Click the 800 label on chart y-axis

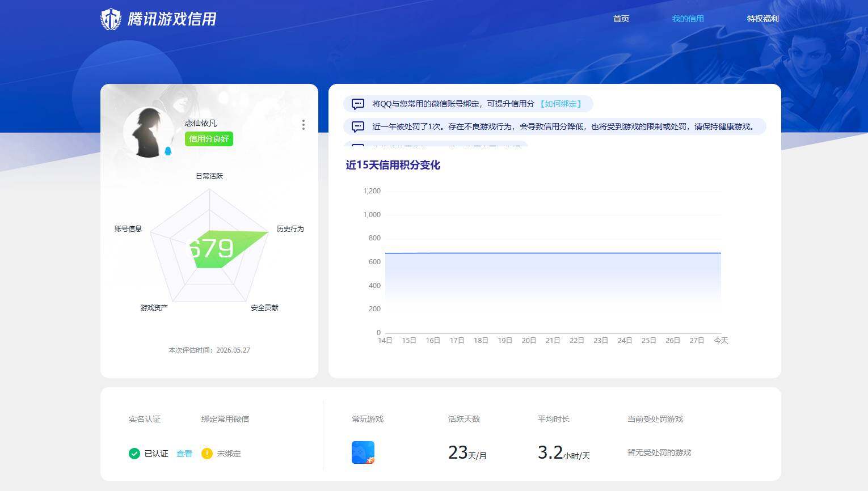click(374, 238)
